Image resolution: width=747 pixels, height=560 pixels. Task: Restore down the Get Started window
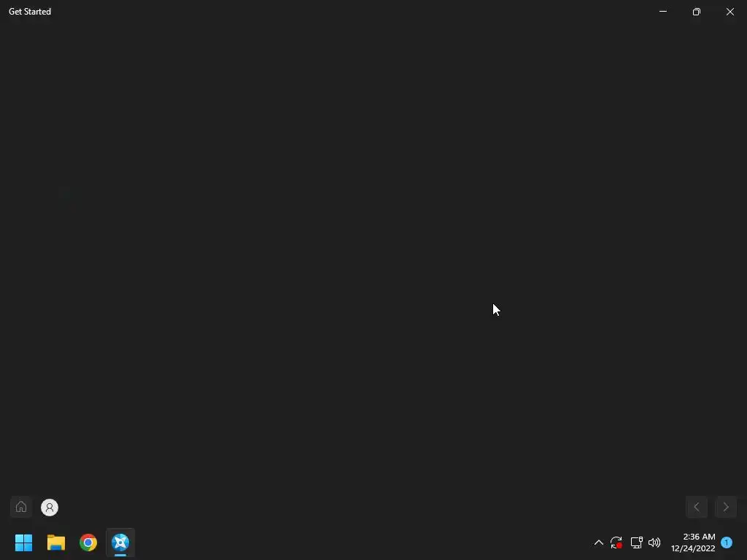(x=697, y=12)
